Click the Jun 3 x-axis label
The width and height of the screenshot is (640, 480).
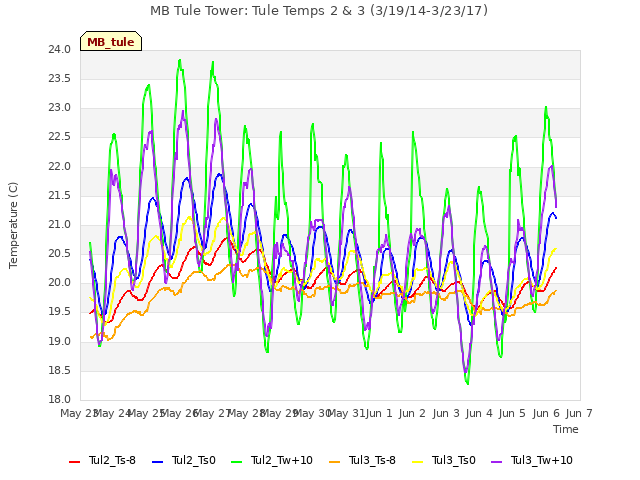pyautogui.click(x=446, y=413)
